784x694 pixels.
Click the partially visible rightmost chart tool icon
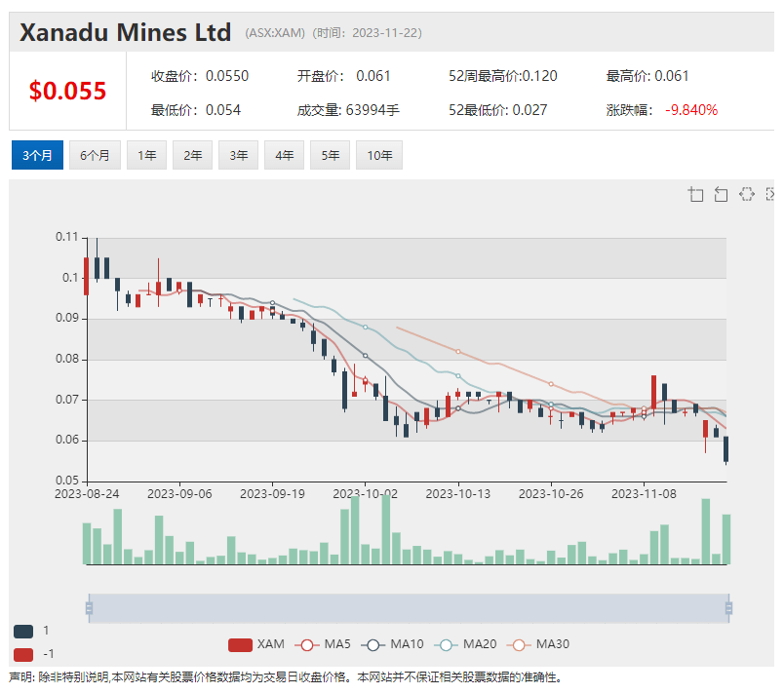(x=770, y=194)
